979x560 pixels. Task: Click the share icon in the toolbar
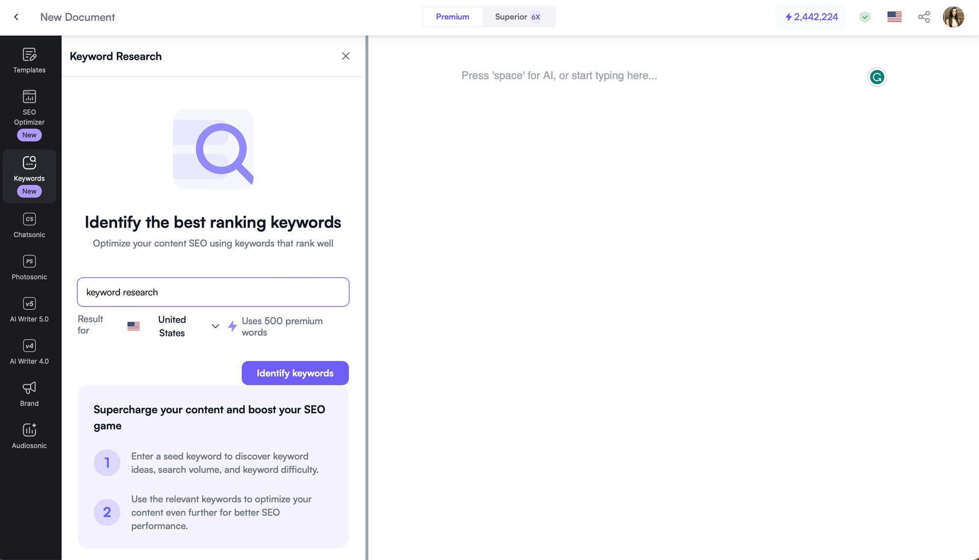click(x=925, y=16)
